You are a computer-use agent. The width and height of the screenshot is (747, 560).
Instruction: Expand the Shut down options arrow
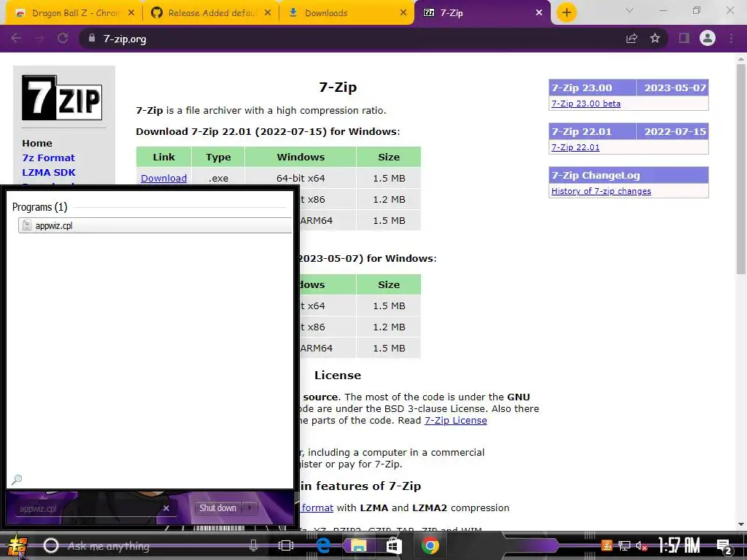(249, 508)
